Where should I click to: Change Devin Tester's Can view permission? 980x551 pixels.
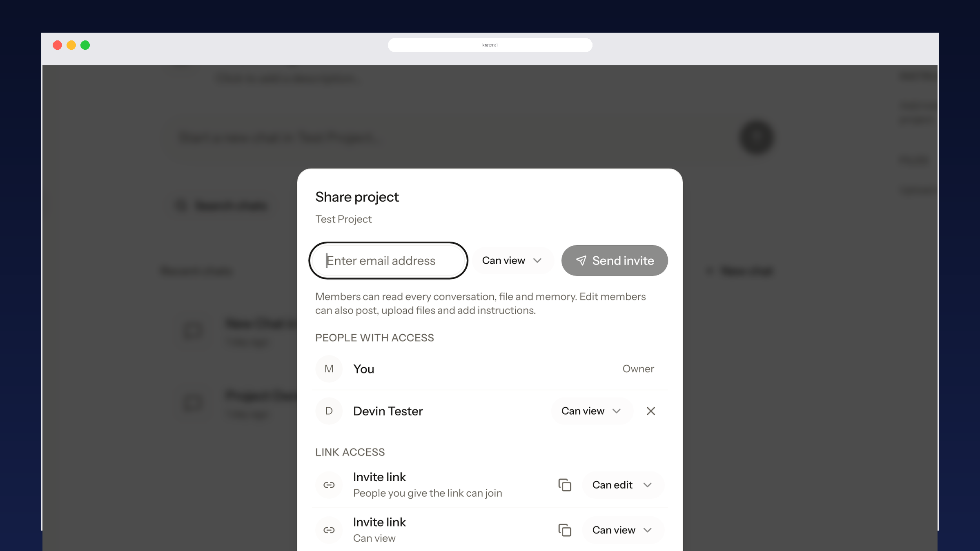592,411
